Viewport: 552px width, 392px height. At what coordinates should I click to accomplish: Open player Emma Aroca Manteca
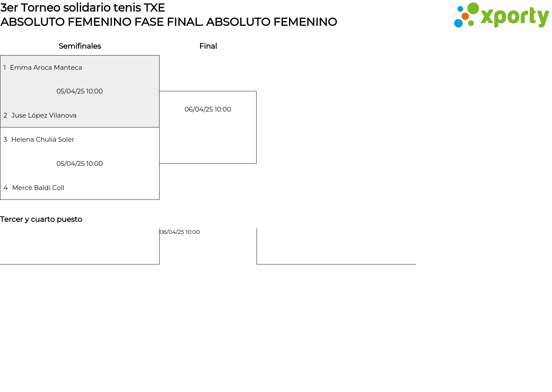46,68
